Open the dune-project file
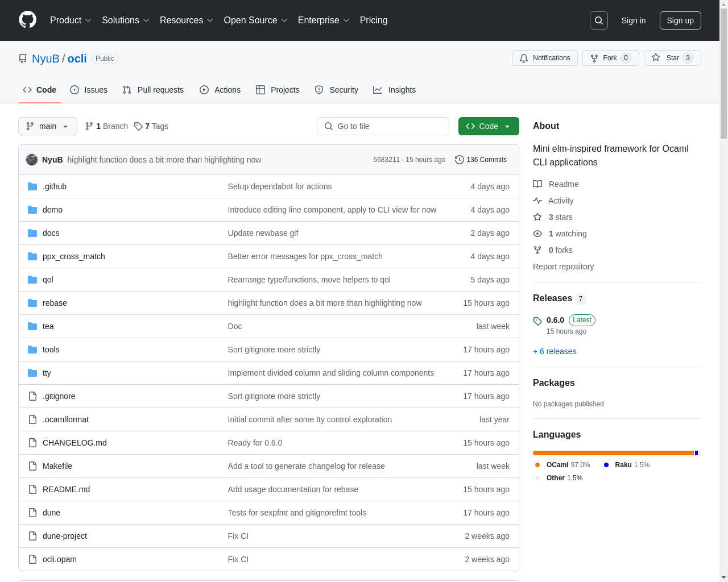Viewport: 728px width, 582px height. click(65, 536)
